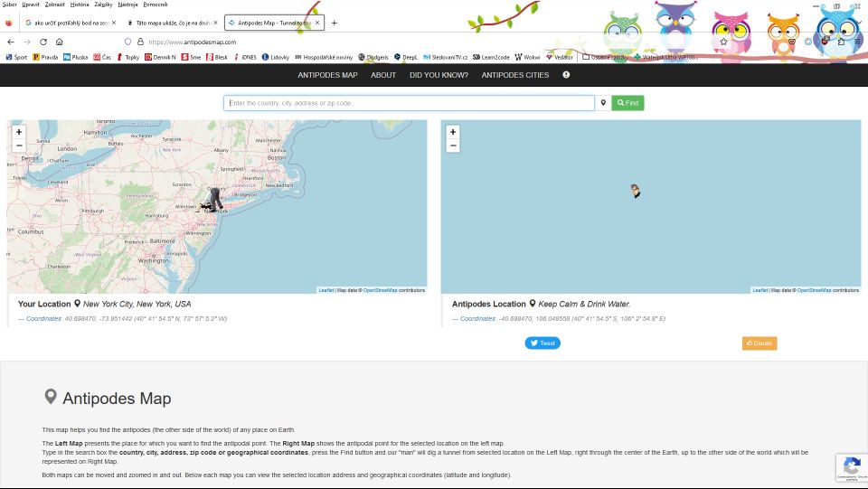Zoom in on the left location map
868x489 pixels.
point(19,132)
